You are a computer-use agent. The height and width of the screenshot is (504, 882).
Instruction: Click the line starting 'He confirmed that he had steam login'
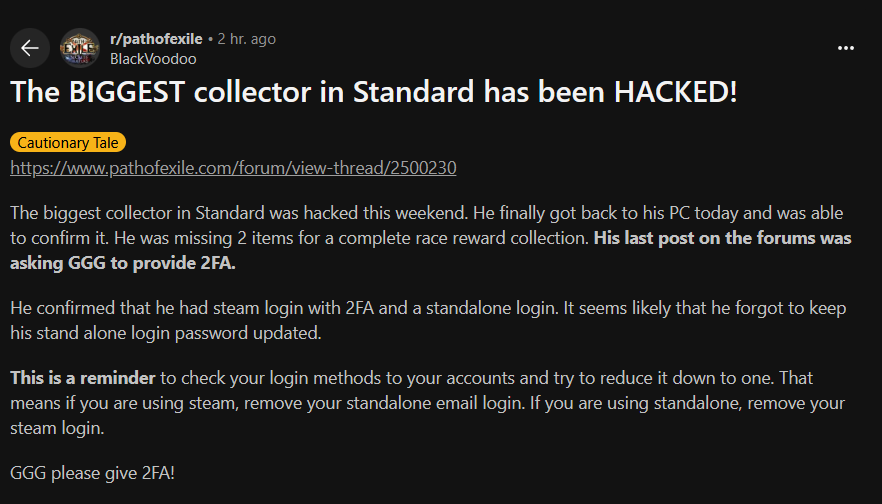(428, 308)
